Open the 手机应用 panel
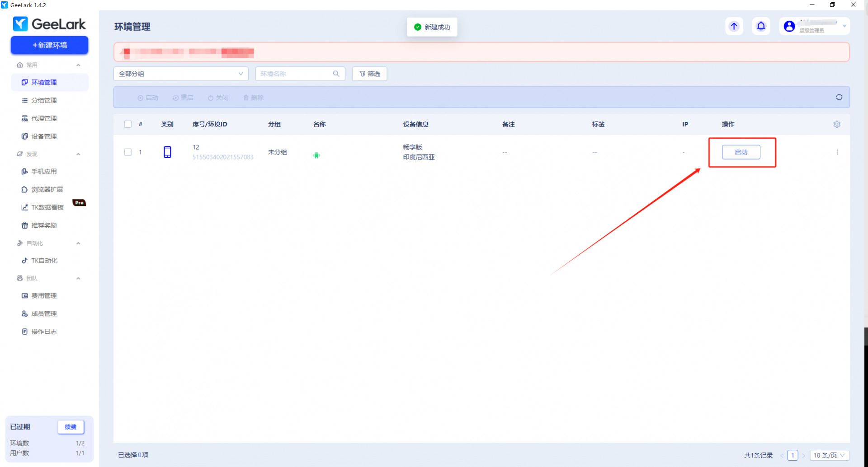Screen dimensions: 868x467 [x=44, y=171]
